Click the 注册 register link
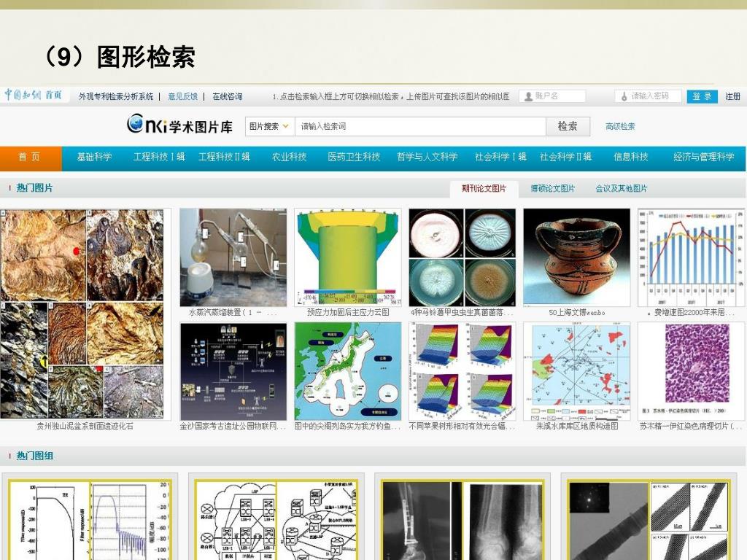The height and width of the screenshot is (560, 747). point(732,96)
